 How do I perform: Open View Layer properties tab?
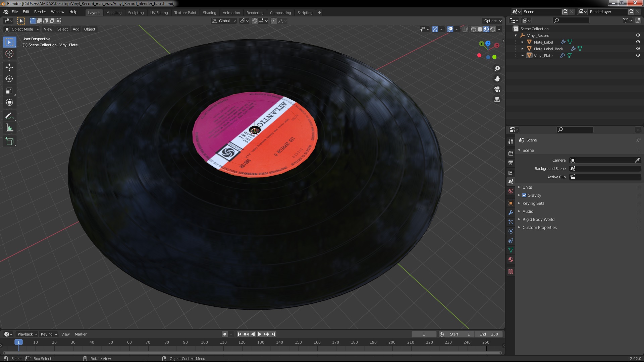pos(511,172)
